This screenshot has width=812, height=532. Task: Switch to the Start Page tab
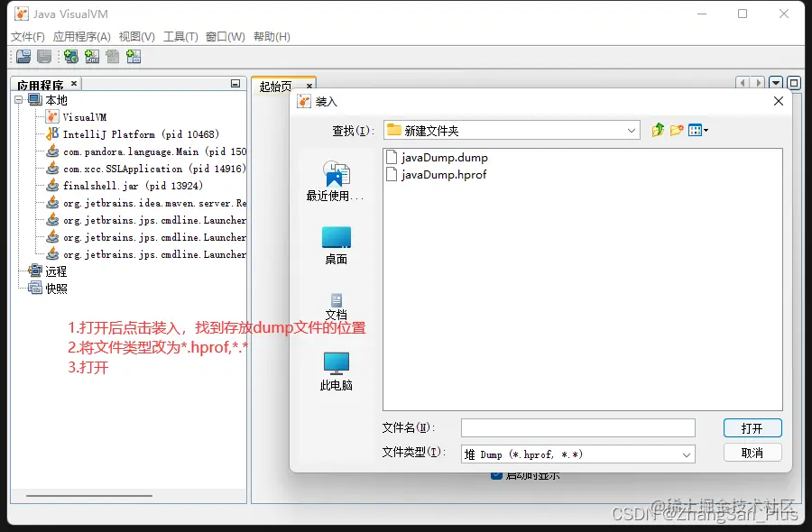tap(276, 86)
